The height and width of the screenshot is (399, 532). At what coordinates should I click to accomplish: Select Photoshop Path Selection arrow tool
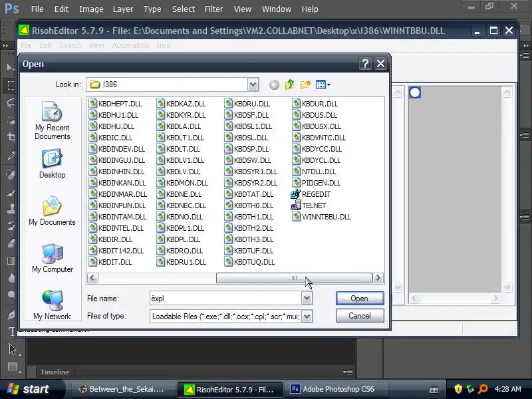pos(13,348)
